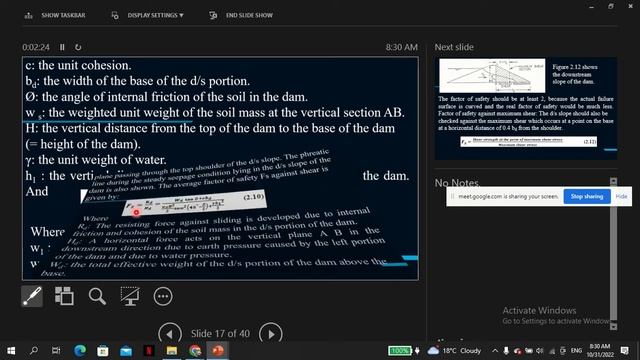Restart the presentation timer
The width and height of the screenshot is (640, 360).
coord(78,47)
